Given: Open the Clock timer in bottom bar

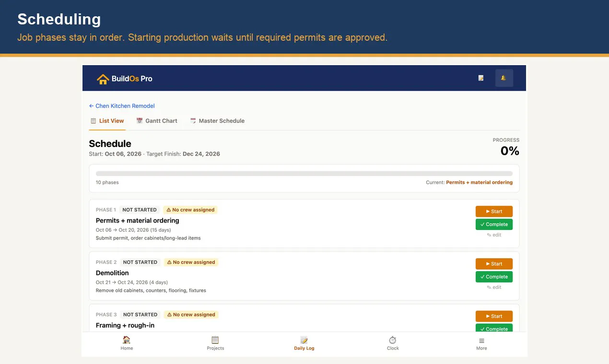Looking at the screenshot, I should [x=393, y=343].
